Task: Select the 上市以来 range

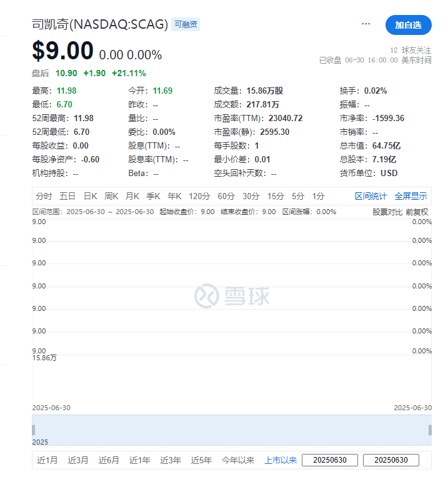Action: pyautogui.click(x=281, y=460)
